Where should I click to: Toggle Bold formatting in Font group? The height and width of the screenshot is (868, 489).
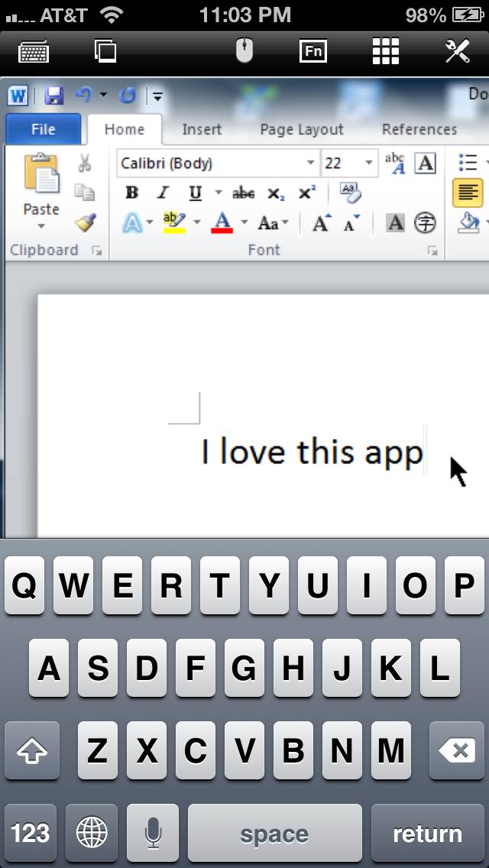pos(132,193)
